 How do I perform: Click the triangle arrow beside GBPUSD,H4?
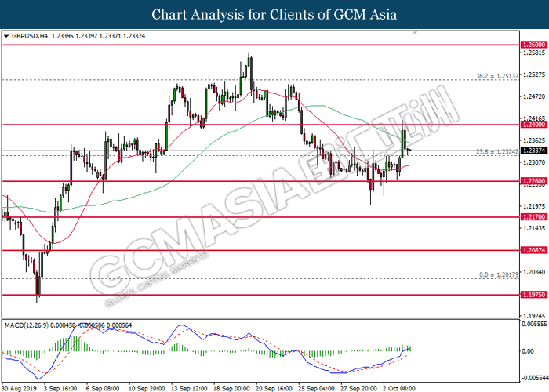pos(6,36)
